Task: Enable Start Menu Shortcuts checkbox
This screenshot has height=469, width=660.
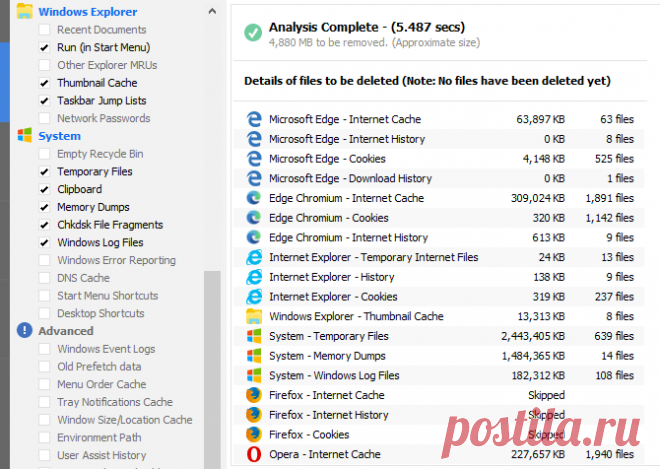Action: 44,296
